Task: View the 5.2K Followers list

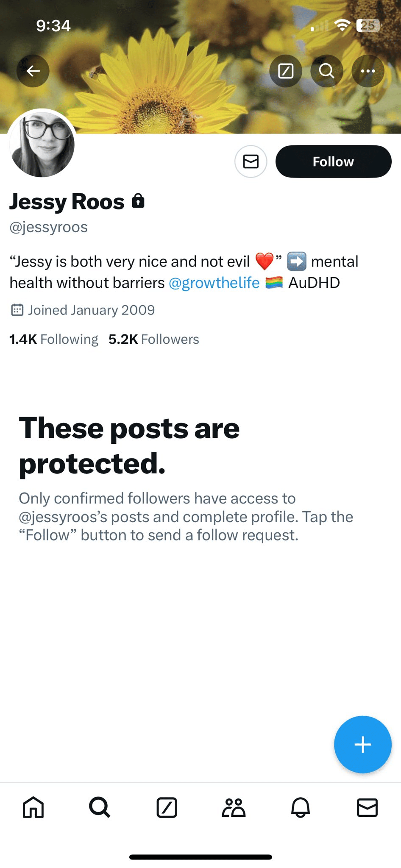Action: 153,339
